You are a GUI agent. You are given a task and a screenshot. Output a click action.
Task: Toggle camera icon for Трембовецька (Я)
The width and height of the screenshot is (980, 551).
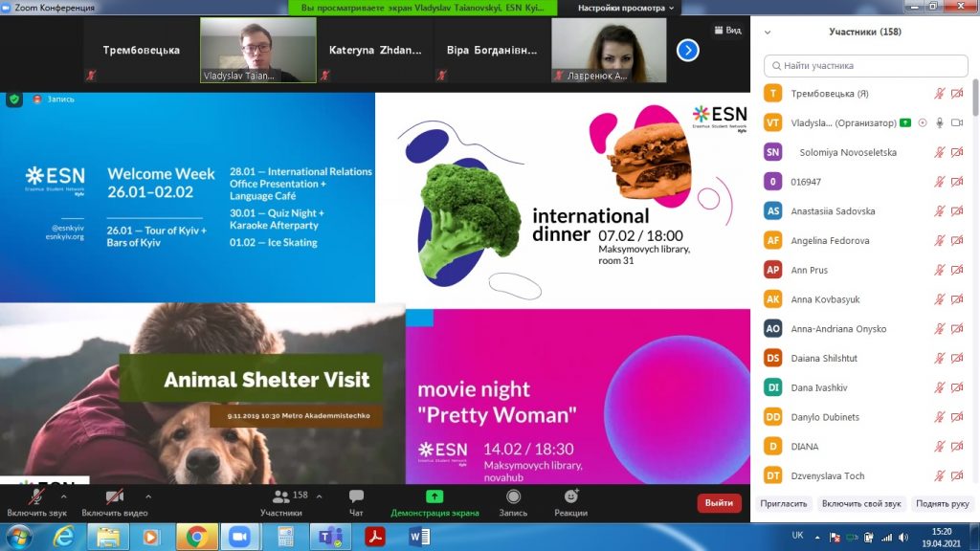pos(957,94)
